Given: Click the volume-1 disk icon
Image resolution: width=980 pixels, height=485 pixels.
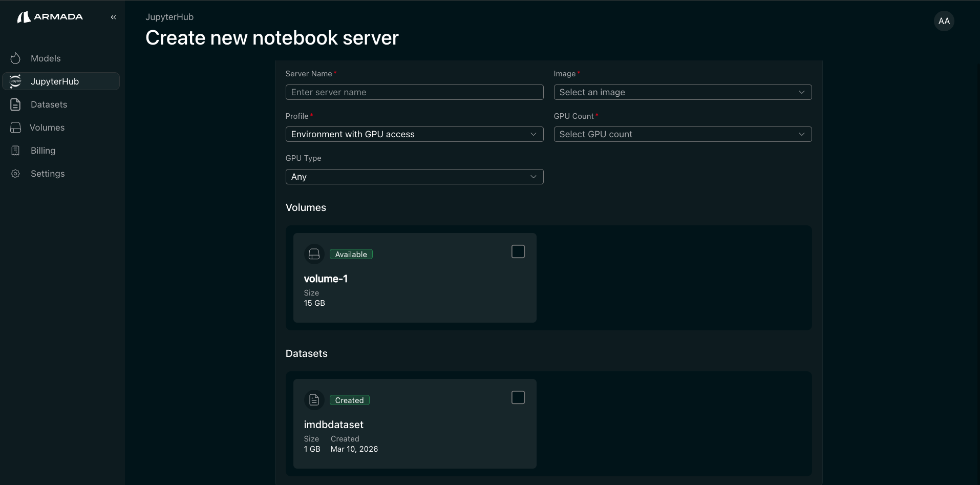Looking at the screenshot, I should pos(314,254).
